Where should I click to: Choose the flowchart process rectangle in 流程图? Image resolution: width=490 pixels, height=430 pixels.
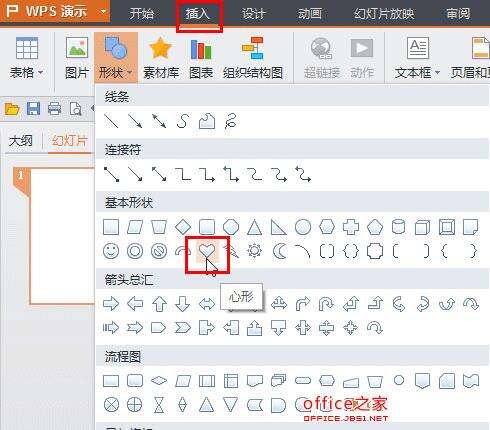pos(111,381)
